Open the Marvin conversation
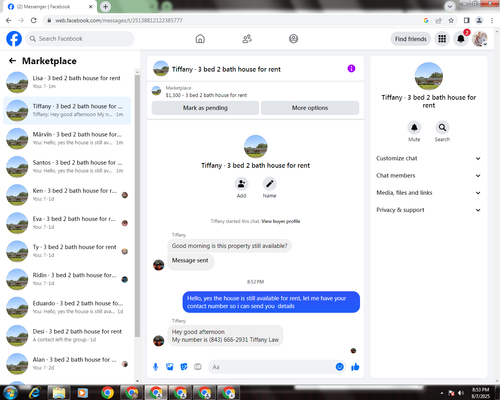This screenshot has width=500, height=400. click(67, 138)
